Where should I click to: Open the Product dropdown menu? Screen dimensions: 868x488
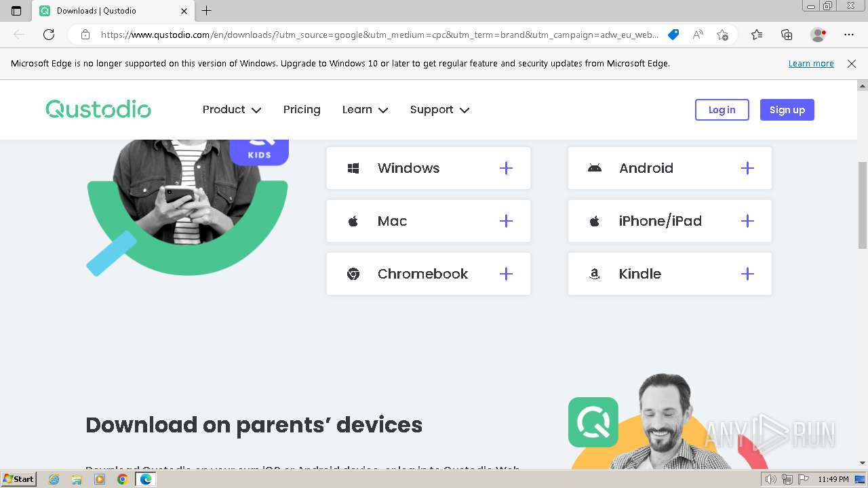coord(232,110)
